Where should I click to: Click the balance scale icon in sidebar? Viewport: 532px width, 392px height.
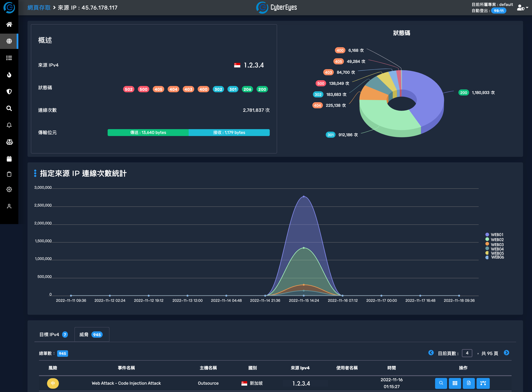[9, 142]
